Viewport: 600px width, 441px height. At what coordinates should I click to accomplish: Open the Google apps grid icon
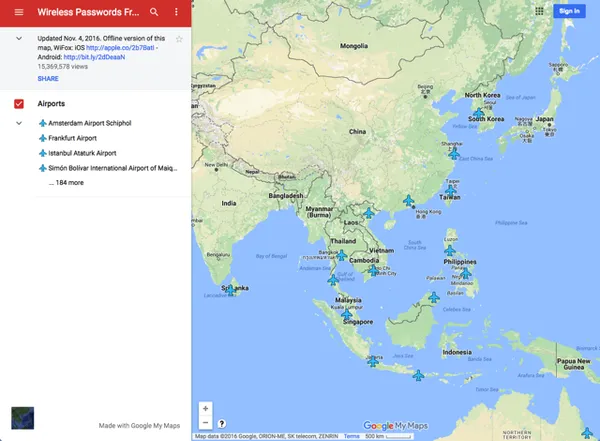[539, 11]
